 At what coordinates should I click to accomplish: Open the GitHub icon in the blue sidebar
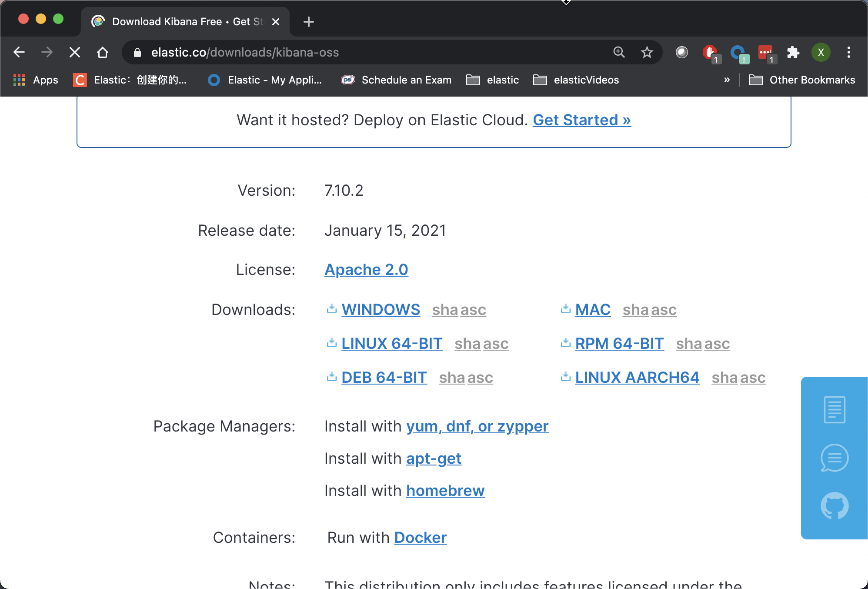(834, 505)
